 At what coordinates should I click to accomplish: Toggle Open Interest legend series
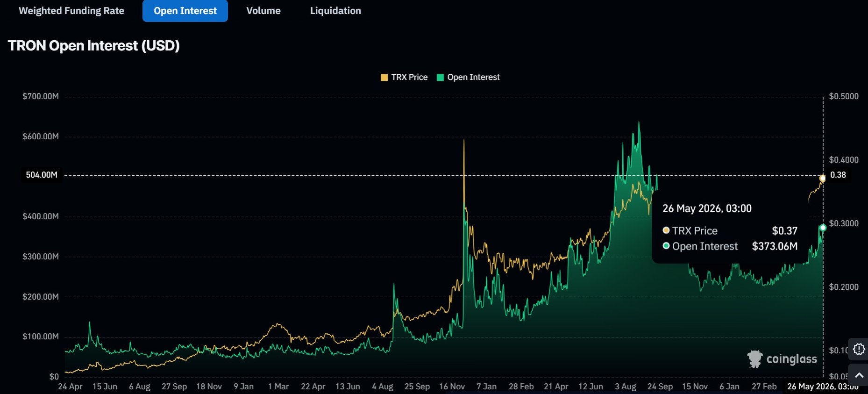(468, 77)
